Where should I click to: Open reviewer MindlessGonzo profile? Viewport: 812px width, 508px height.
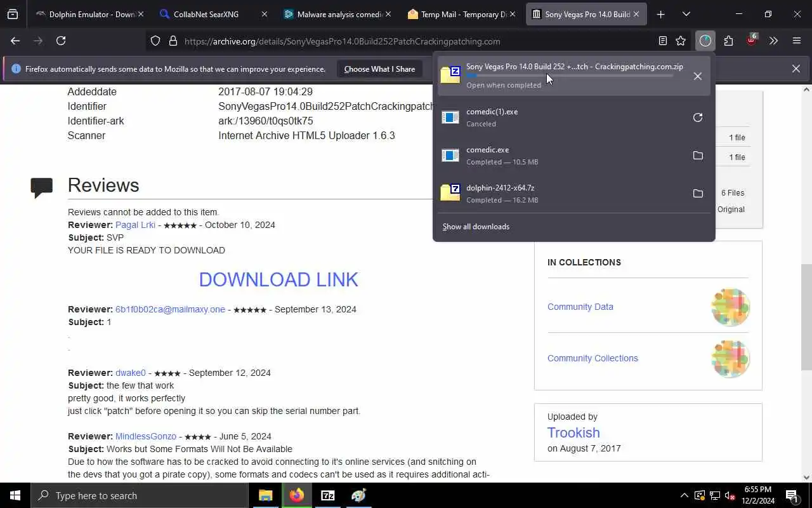tap(146, 436)
